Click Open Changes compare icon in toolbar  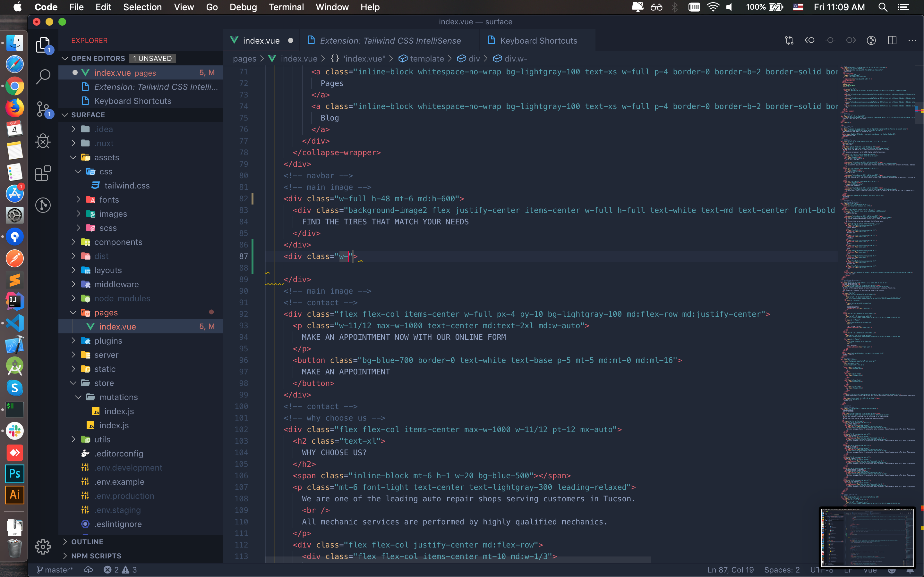[x=789, y=40]
